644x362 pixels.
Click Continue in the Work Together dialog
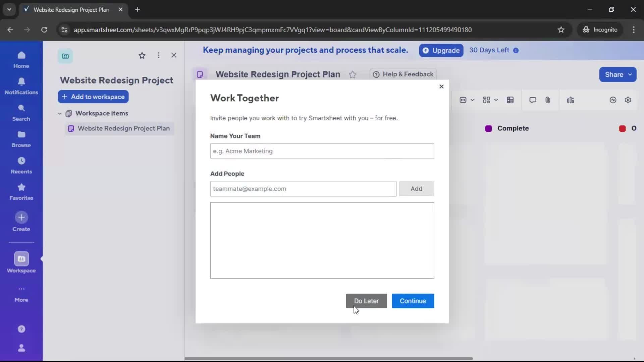point(413,301)
